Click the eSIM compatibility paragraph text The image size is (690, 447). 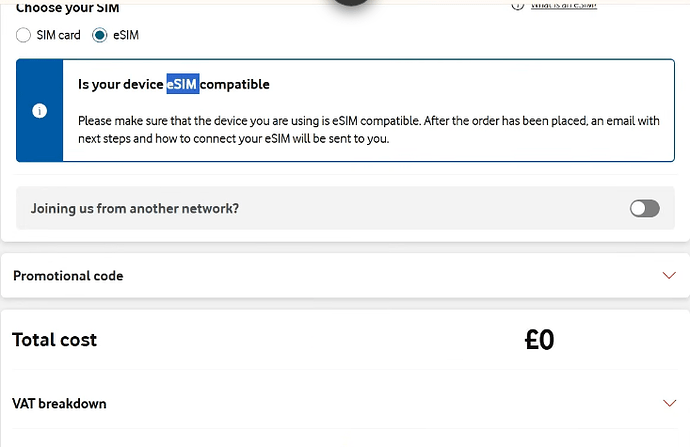coord(369,130)
